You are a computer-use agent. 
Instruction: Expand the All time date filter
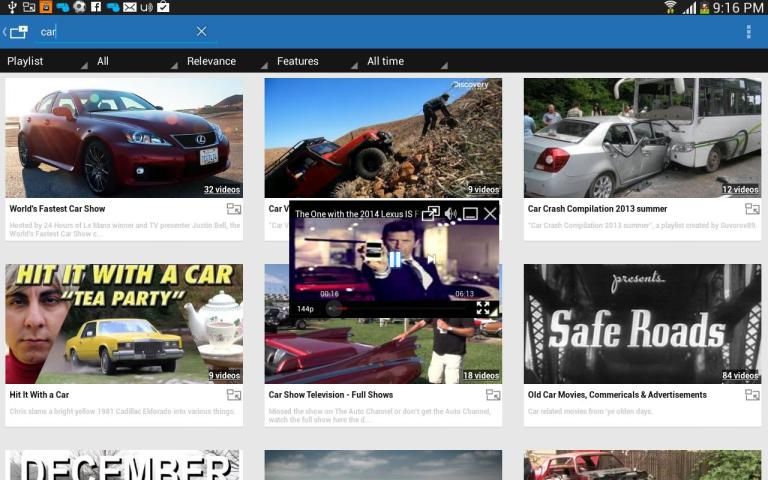[x=400, y=62]
